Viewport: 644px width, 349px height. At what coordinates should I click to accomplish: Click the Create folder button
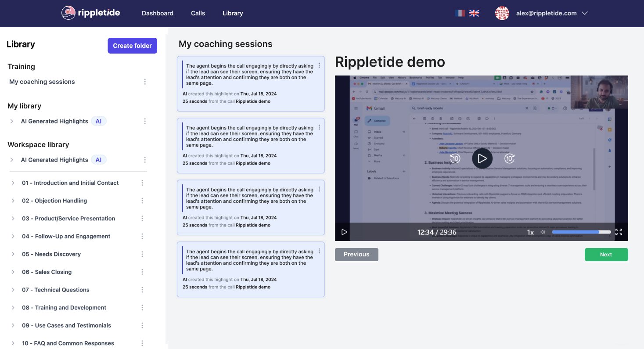[x=132, y=46]
